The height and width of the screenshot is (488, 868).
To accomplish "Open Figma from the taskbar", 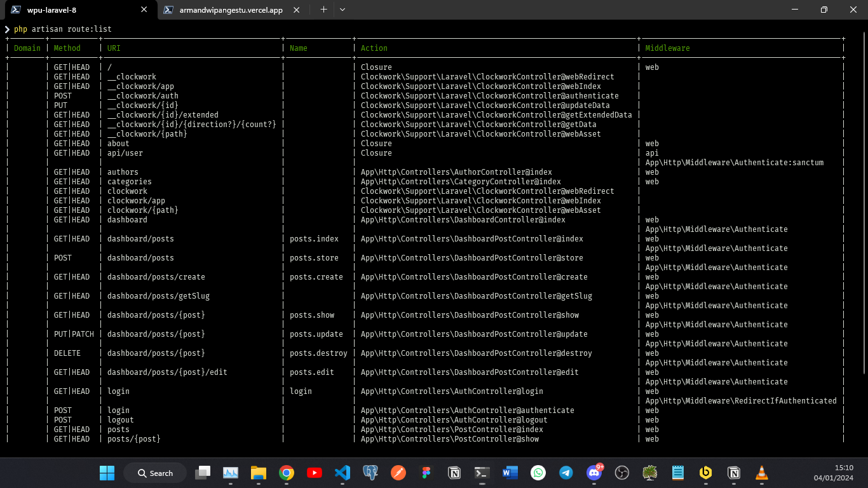I will 426,473.
